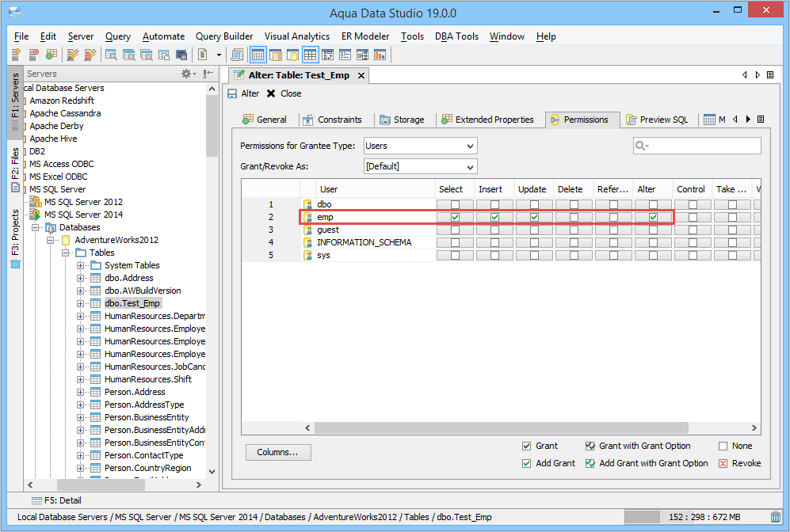Click the first toolbar register server icon
Screen dimensions: 790x532
click(x=16, y=55)
